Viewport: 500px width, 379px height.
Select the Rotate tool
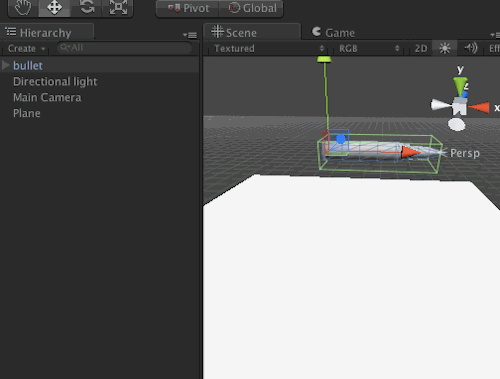pyautogui.click(x=87, y=8)
